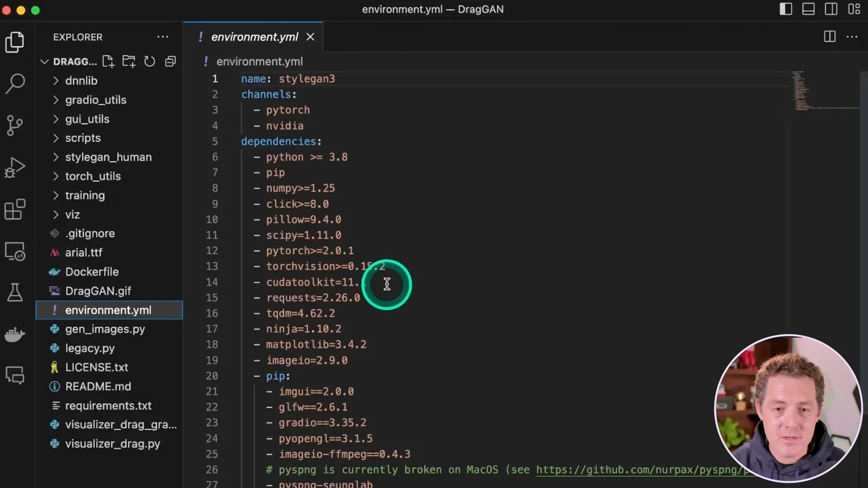
Task: Open the Source Control view
Action: coord(15,125)
